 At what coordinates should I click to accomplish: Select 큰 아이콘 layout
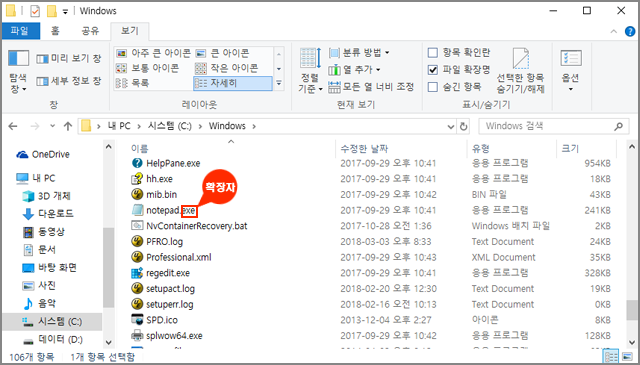222,53
